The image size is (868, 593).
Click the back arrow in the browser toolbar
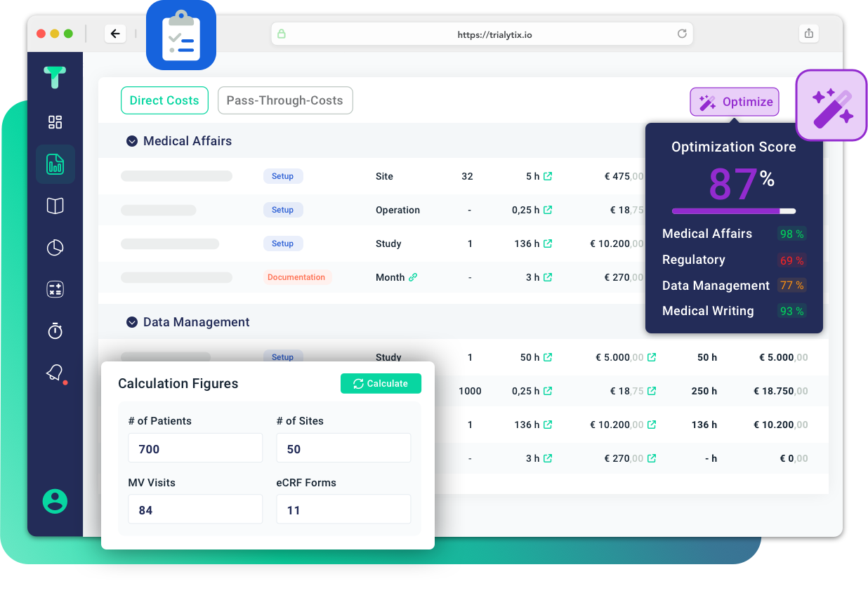point(115,33)
